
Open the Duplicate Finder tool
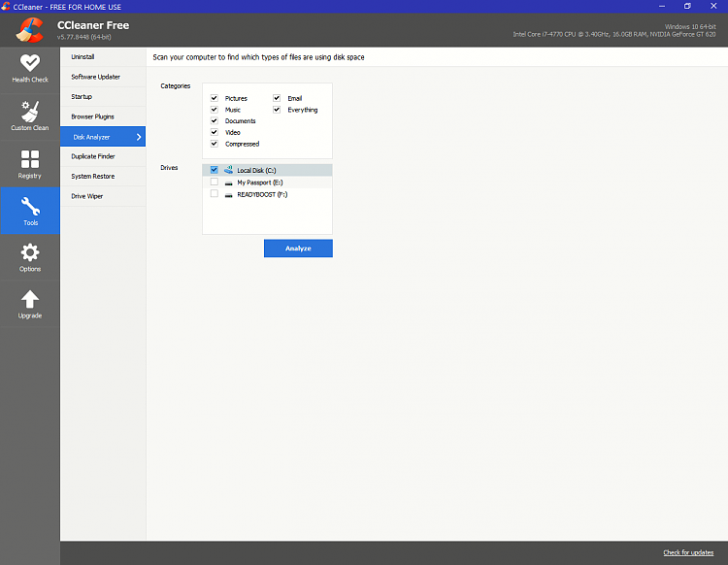point(103,156)
